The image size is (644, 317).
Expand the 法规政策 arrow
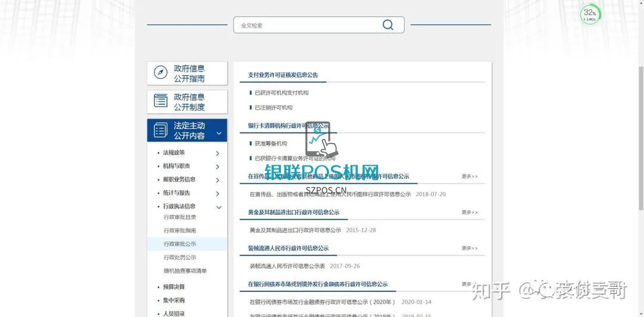pyautogui.click(x=217, y=153)
